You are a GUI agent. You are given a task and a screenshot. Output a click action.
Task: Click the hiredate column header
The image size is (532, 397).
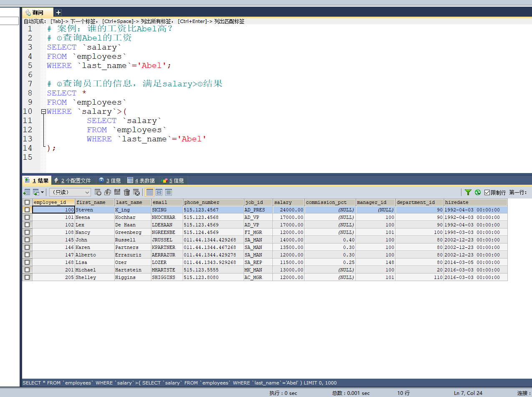click(x=476, y=202)
